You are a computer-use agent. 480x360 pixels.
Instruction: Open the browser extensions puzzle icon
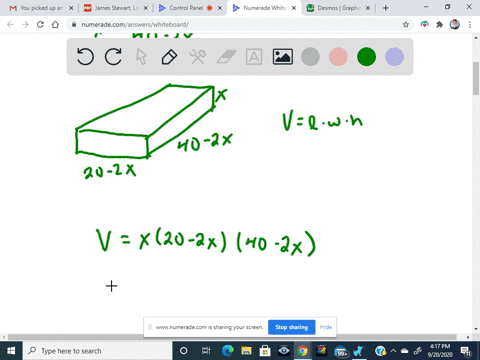439,24
